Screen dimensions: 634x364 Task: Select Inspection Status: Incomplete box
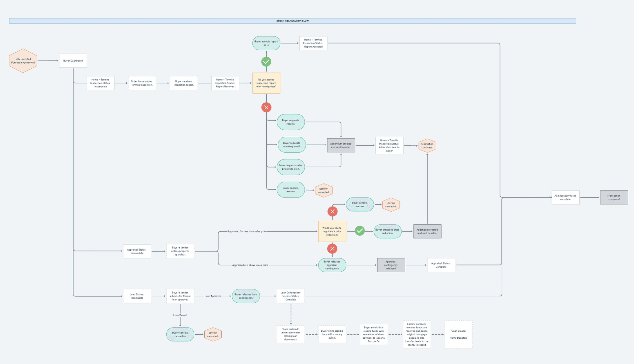pos(100,83)
